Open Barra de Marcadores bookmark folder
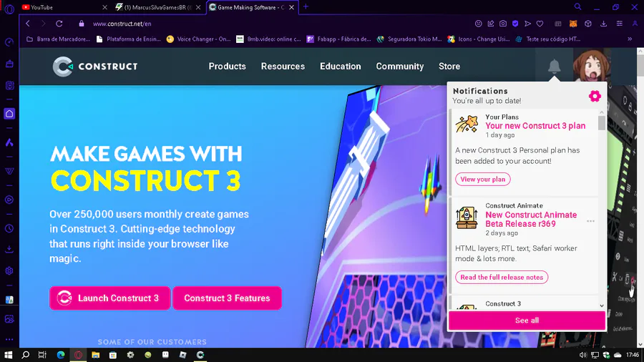Viewport: 644px width, 362px height. coord(58,39)
